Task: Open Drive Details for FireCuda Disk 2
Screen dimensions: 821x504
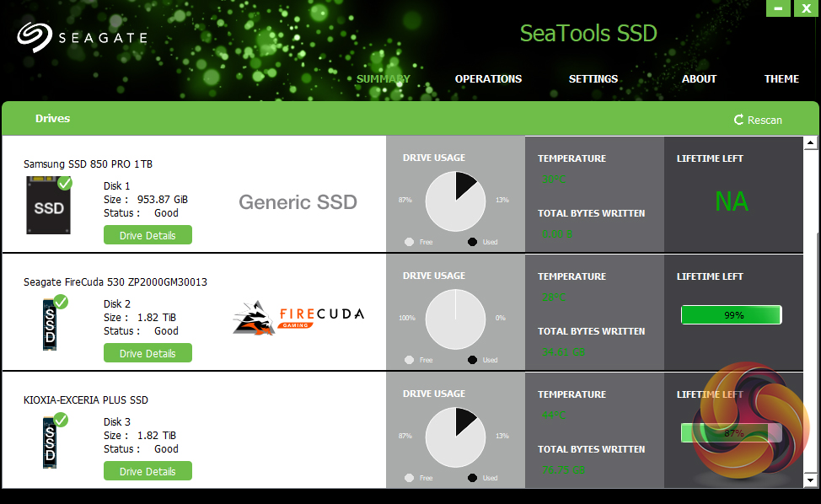Action: click(148, 353)
